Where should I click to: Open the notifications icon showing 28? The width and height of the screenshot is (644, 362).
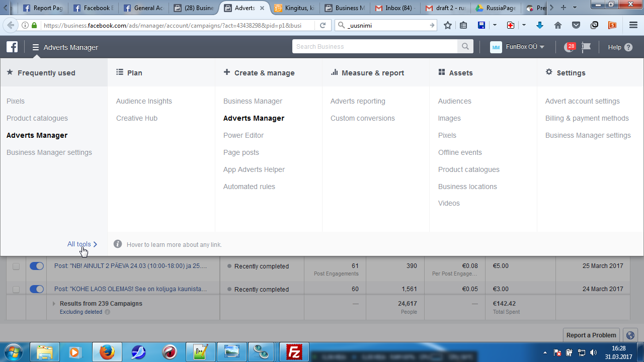(x=570, y=47)
